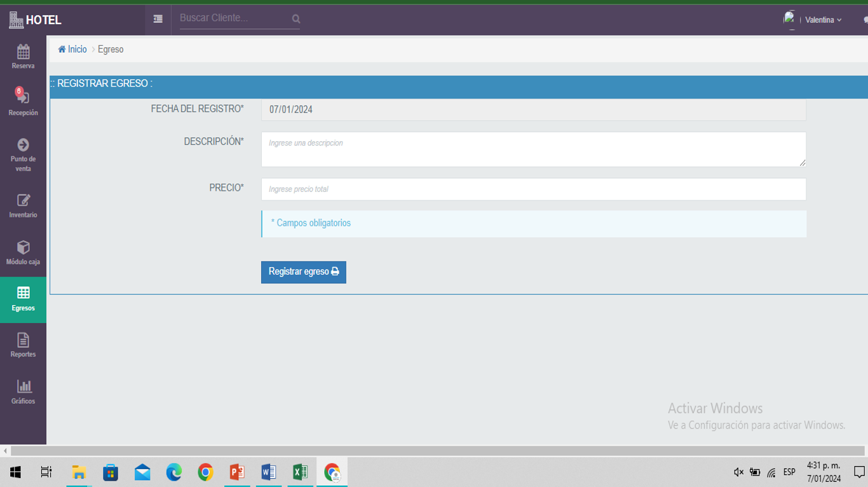The width and height of the screenshot is (868, 487).
Task: Click the Egreso breadcrumb text
Action: click(x=111, y=49)
